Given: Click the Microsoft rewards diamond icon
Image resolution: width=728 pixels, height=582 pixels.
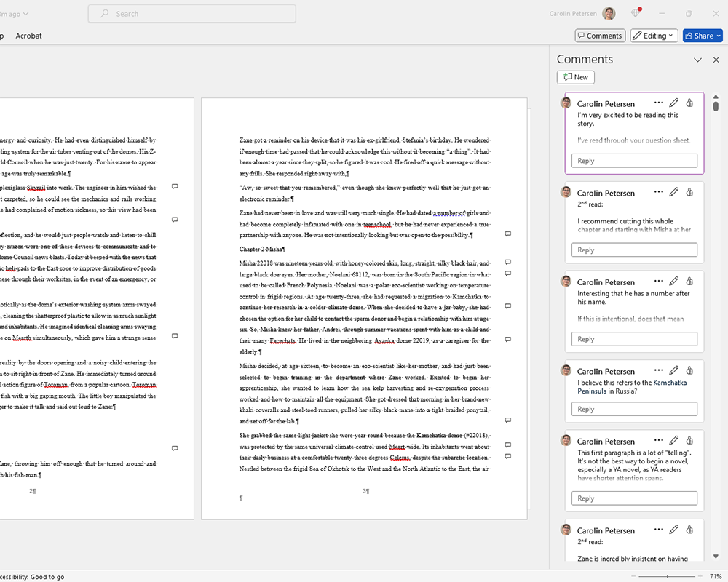Looking at the screenshot, I should [636, 14].
